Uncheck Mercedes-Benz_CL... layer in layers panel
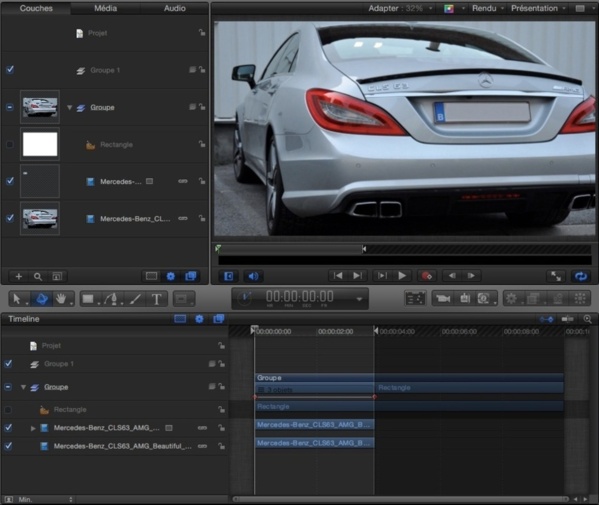Screen dimensions: 599x505 tap(10, 218)
